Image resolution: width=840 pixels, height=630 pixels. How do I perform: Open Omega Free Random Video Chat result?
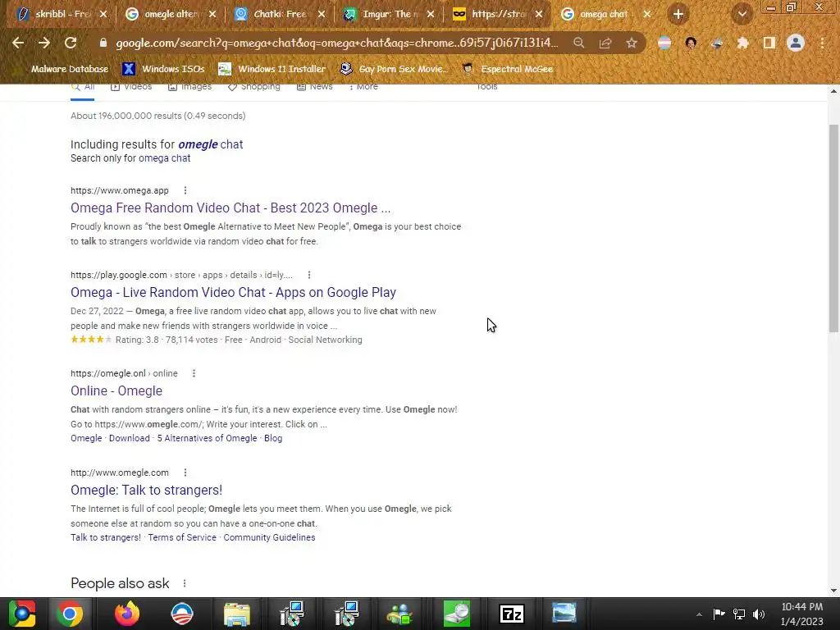click(x=231, y=208)
